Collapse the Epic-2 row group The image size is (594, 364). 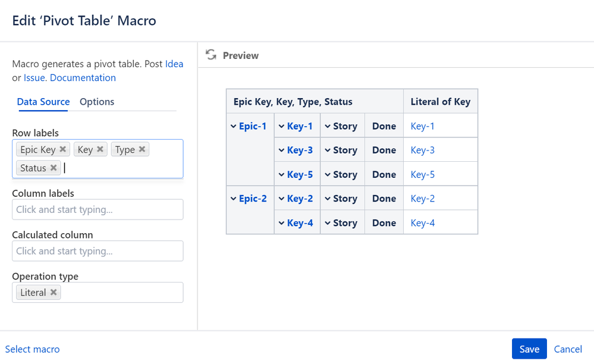[234, 199]
